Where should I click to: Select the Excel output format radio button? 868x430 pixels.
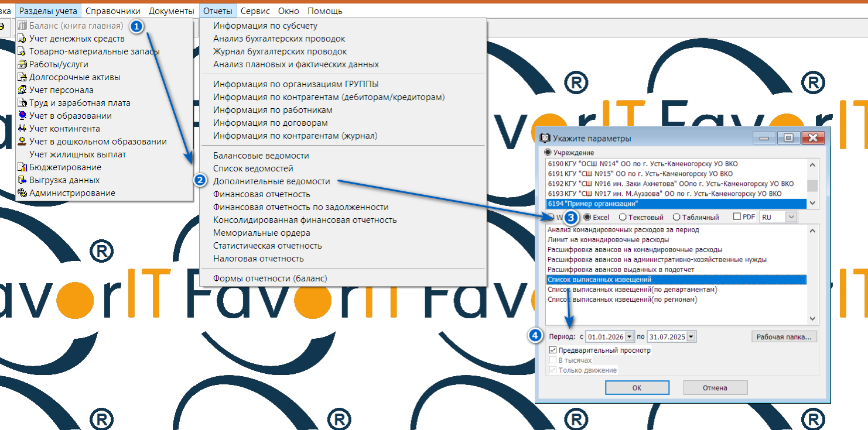point(587,217)
